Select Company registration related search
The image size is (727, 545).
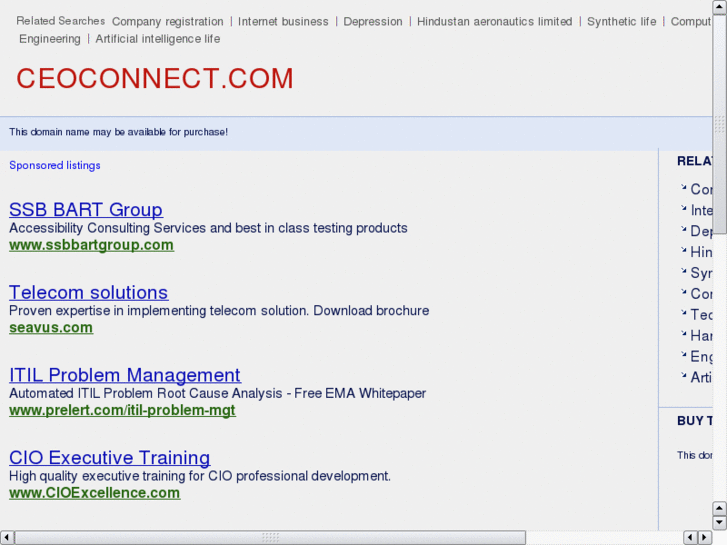coord(167,21)
